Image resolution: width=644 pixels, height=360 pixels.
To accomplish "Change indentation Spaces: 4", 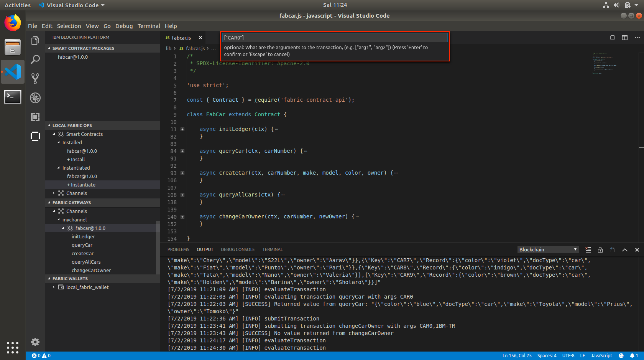I will pos(547,356).
